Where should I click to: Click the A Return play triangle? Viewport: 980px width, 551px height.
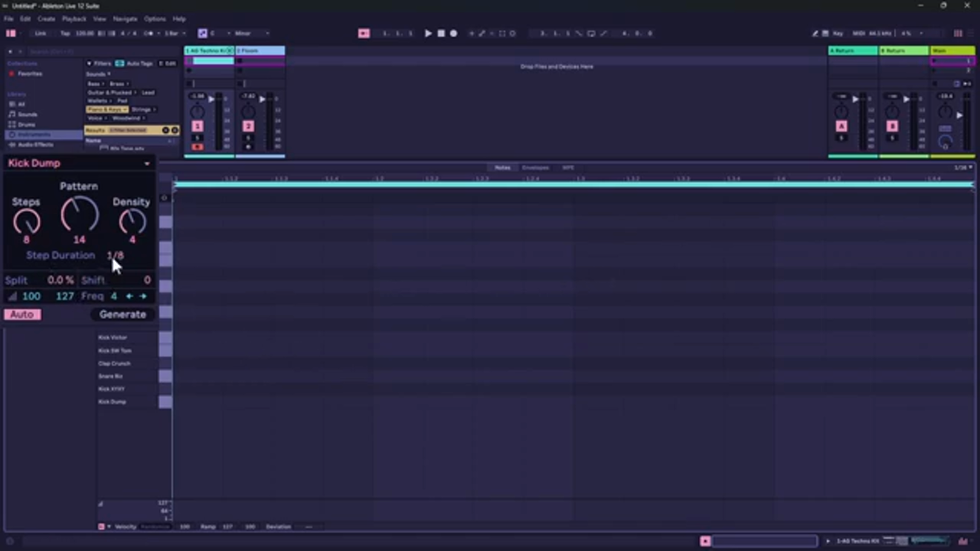point(855,99)
